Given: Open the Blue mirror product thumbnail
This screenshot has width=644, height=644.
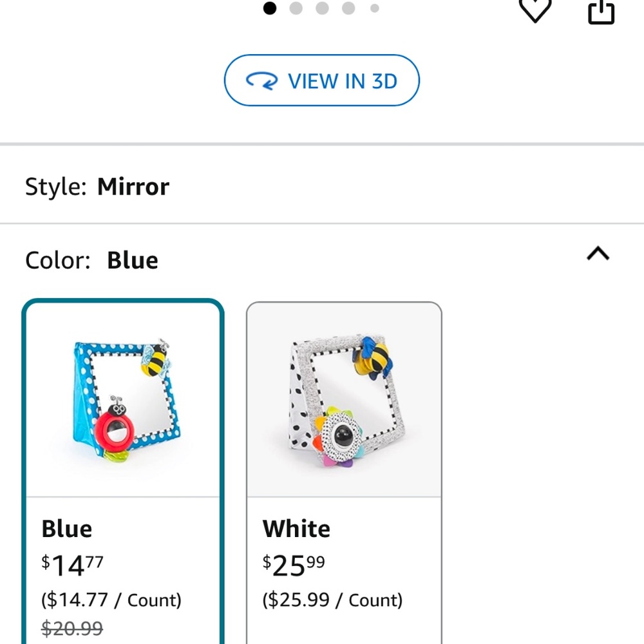Looking at the screenshot, I should 122,399.
